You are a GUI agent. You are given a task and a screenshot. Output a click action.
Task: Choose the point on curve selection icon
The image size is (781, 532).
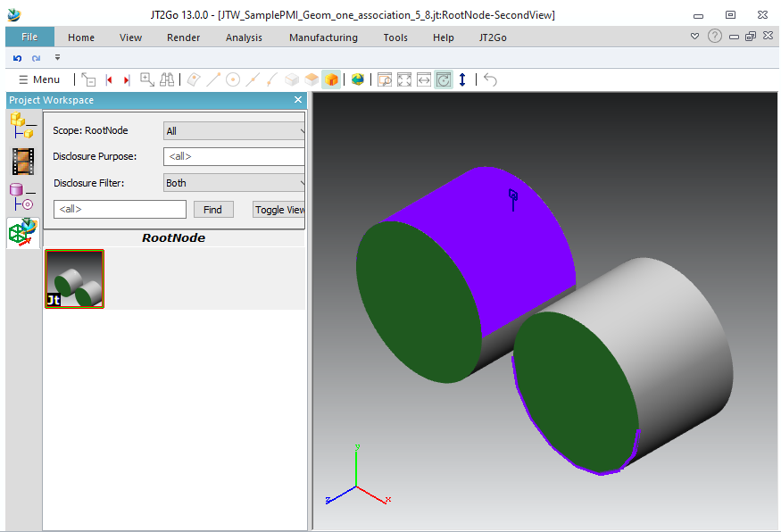click(272, 79)
